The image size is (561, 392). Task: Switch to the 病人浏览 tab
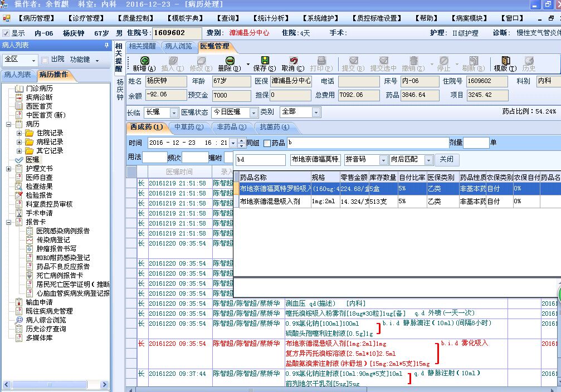click(178, 46)
